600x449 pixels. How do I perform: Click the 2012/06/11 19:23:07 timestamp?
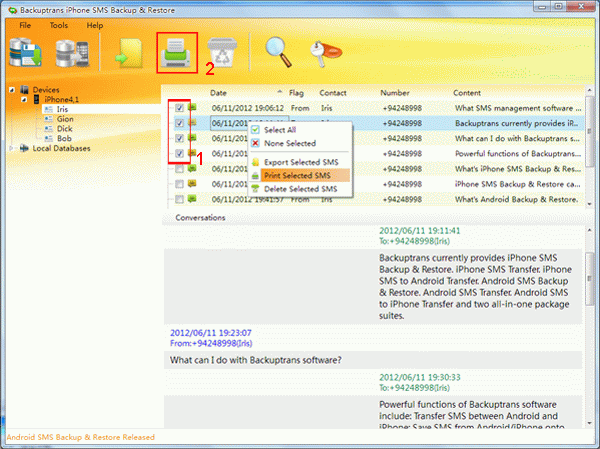point(210,333)
